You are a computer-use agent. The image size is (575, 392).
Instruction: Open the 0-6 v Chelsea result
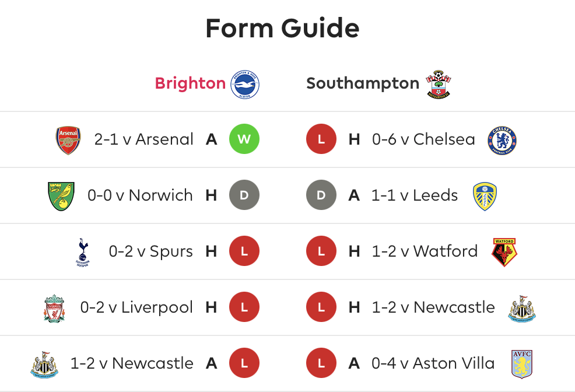click(x=423, y=139)
